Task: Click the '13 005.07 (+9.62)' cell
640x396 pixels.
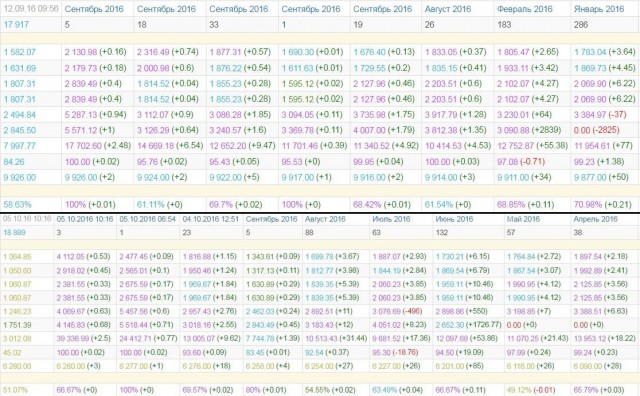Action: [211, 338]
